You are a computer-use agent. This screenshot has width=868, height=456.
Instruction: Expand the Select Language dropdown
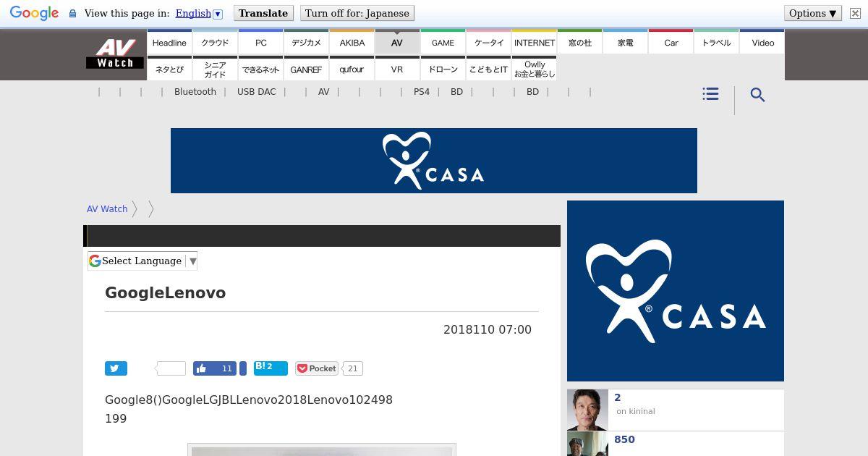(142, 261)
